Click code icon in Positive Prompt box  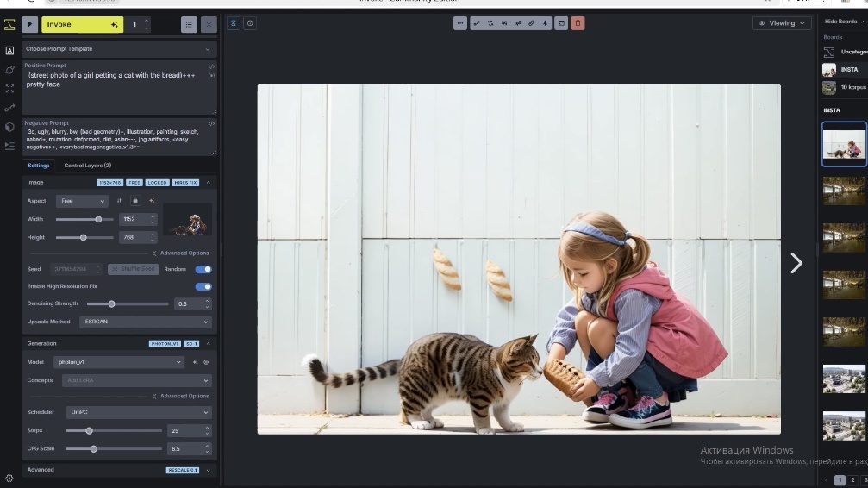pos(211,66)
